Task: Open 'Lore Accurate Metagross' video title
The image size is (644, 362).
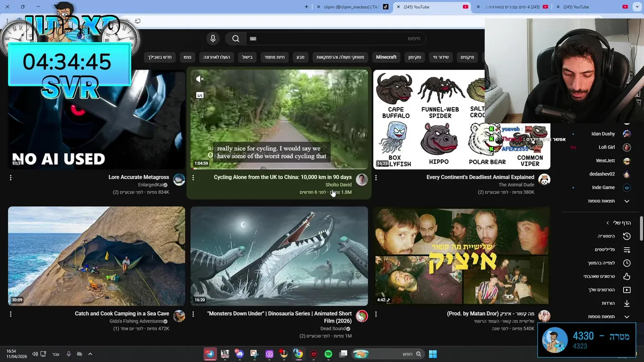Action: [x=139, y=177]
